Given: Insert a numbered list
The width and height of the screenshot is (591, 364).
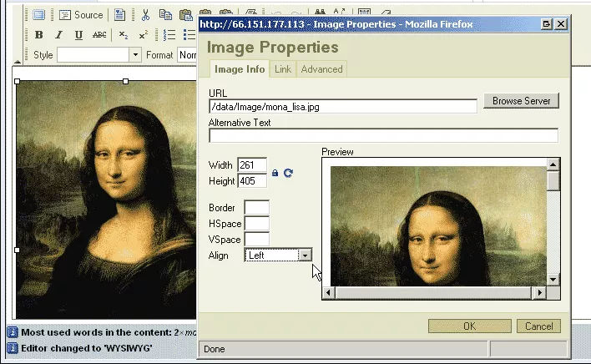Looking at the screenshot, I should (169, 35).
